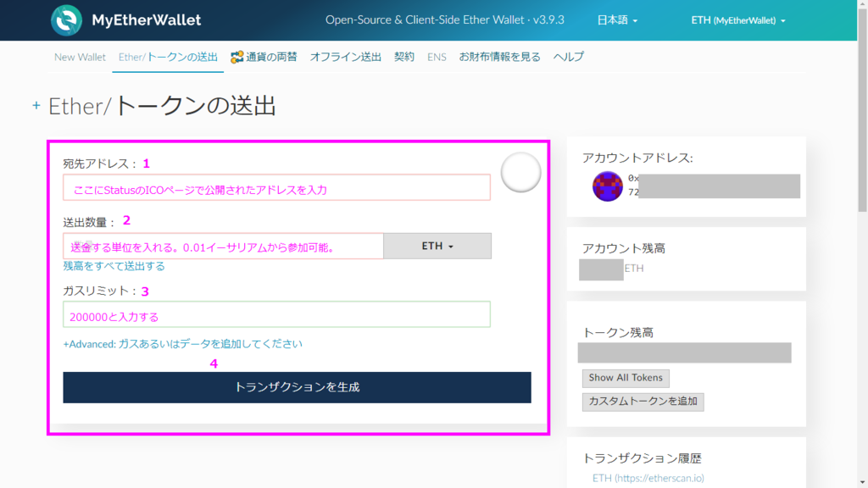Click the トークン残高 heading
This screenshot has height=488, width=868.
[618, 332]
